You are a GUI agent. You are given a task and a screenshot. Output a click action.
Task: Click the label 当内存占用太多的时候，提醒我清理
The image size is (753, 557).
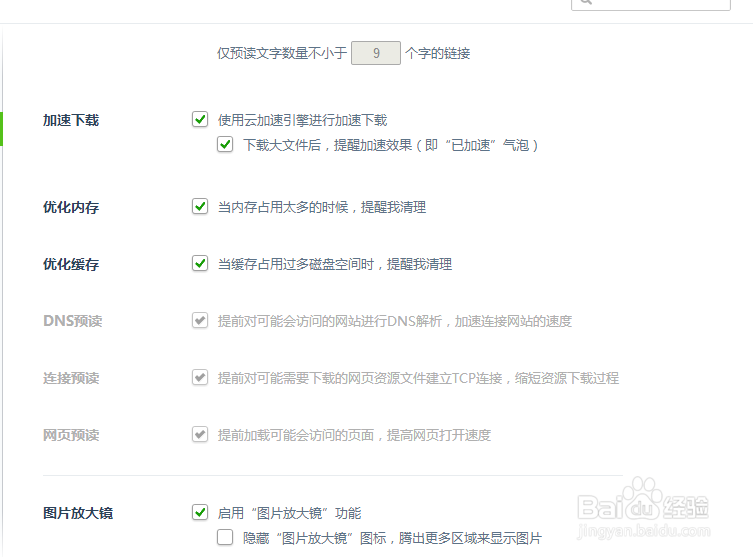[x=322, y=207]
